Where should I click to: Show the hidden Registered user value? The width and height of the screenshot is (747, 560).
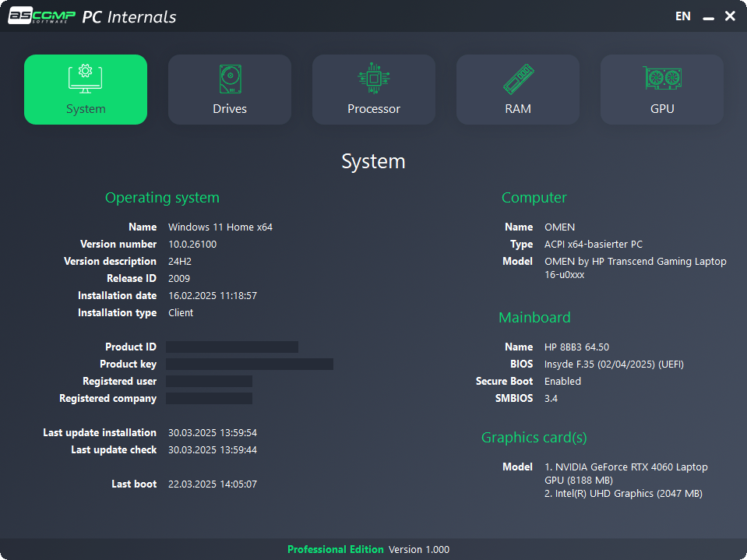click(x=209, y=382)
